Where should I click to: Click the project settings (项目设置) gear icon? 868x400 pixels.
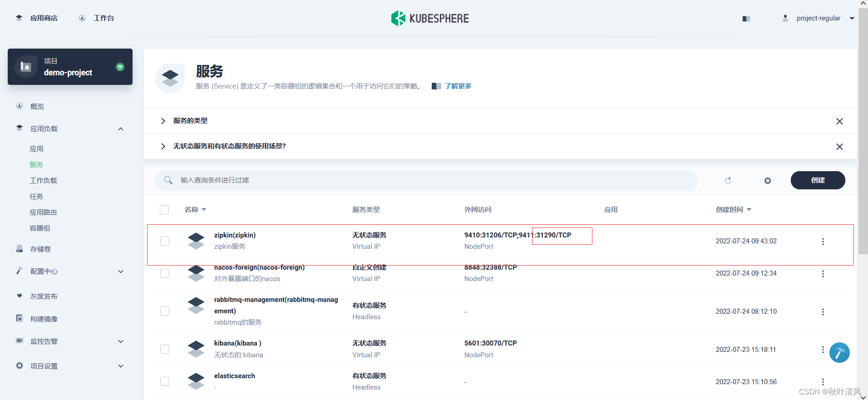coord(20,366)
